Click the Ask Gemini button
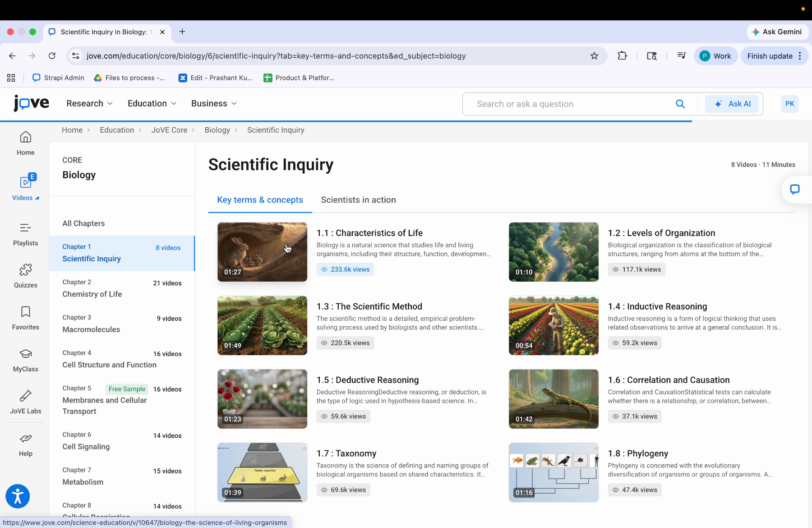Screen dimensions: 812x528 point(777,32)
